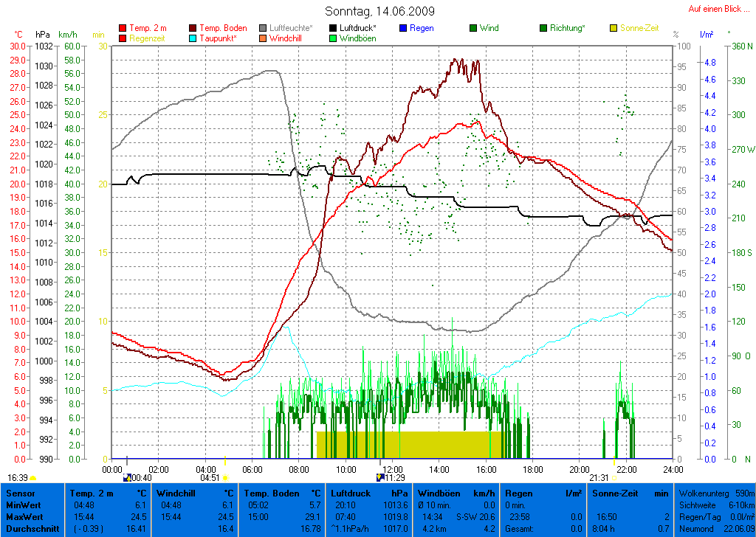Click the moonset icon at 11:29

[380, 477]
